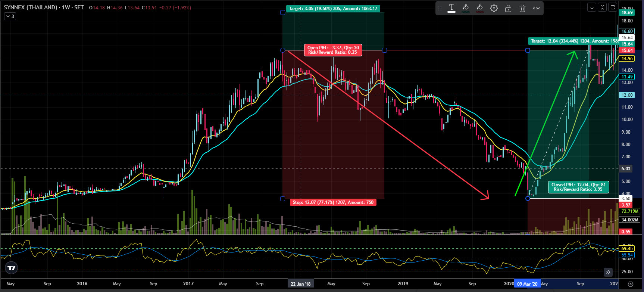Click the 22 Jan '18 time axis label
The height and width of the screenshot is (292, 644).
pos(301,284)
